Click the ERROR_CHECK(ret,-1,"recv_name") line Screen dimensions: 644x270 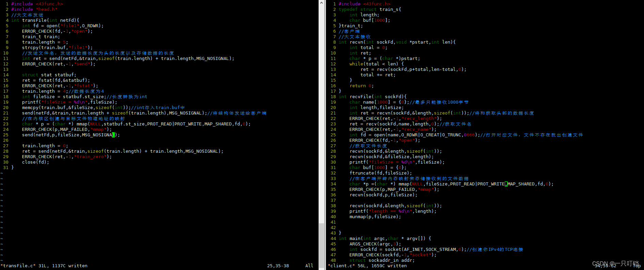393,130
